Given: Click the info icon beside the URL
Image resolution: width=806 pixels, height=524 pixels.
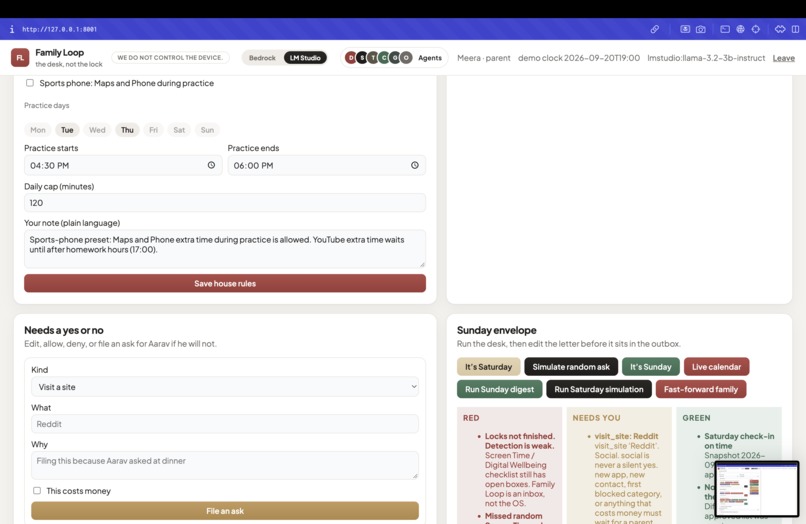Looking at the screenshot, I should pyautogui.click(x=12, y=29).
